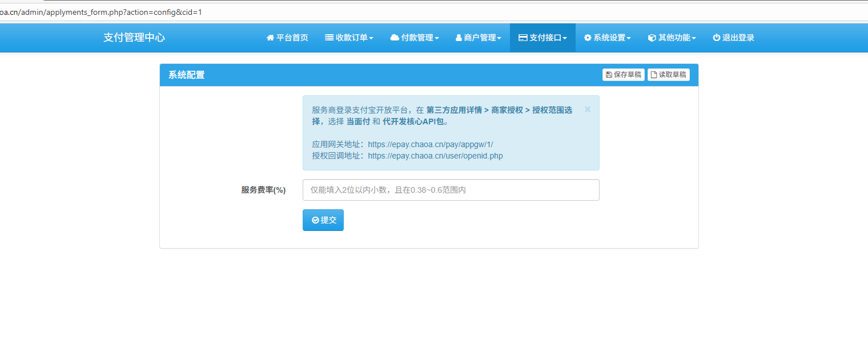Click the home icon beside 平台首页
Viewport: 868px width, 357px height.
(x=271, y=38)
